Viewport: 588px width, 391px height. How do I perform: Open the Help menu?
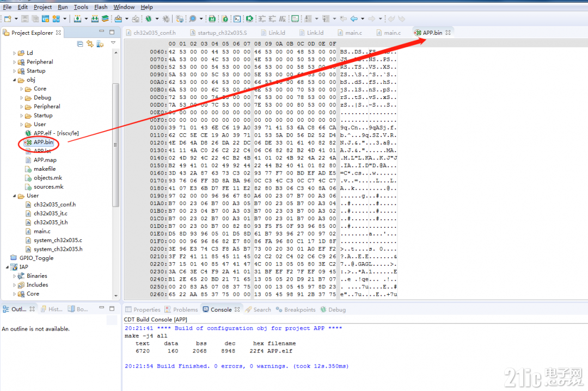point(146,7)
